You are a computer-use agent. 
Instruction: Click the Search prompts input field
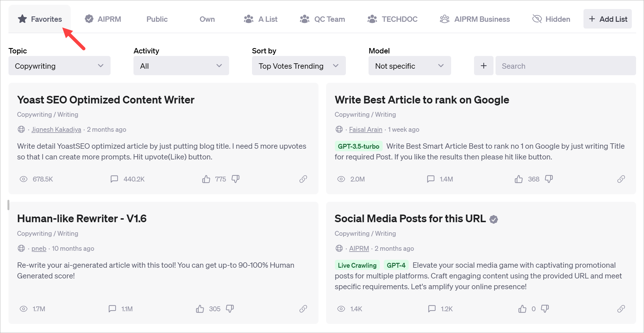566,66
